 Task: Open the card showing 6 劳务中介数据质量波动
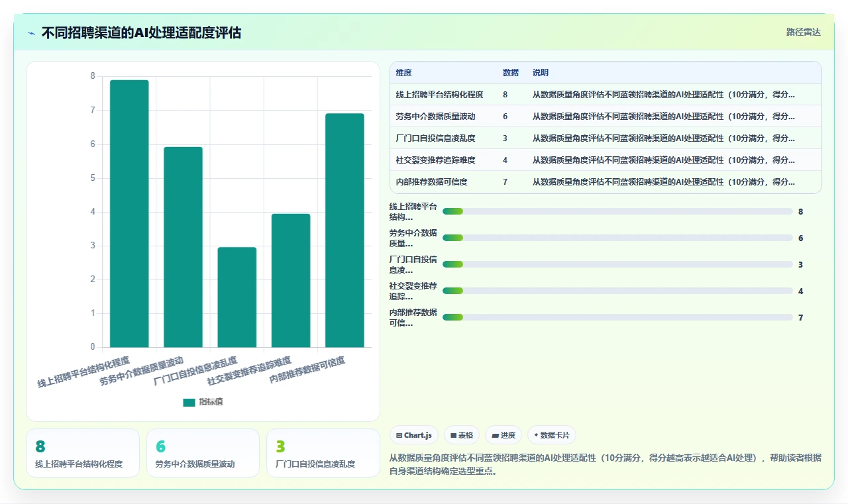click(203, 453)
